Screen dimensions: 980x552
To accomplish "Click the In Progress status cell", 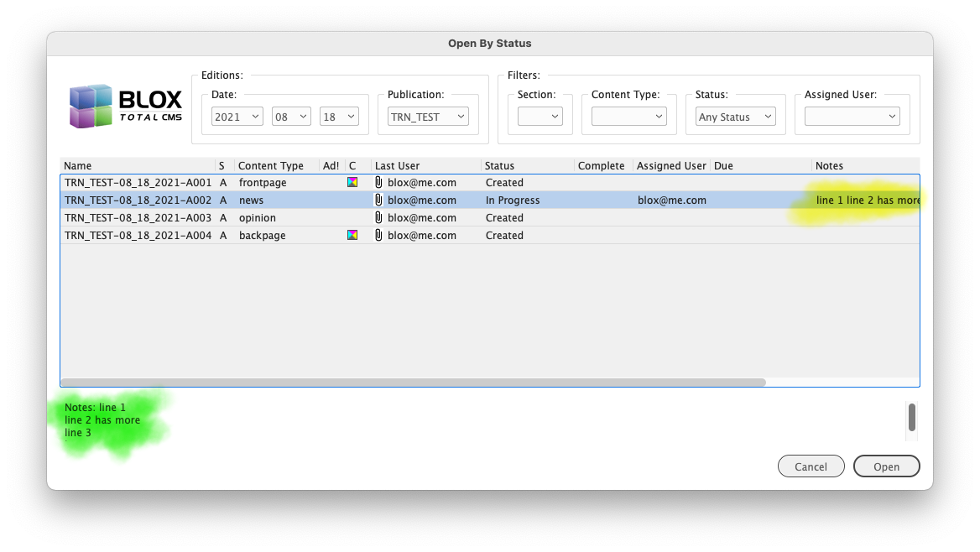I will pos(513,200).
